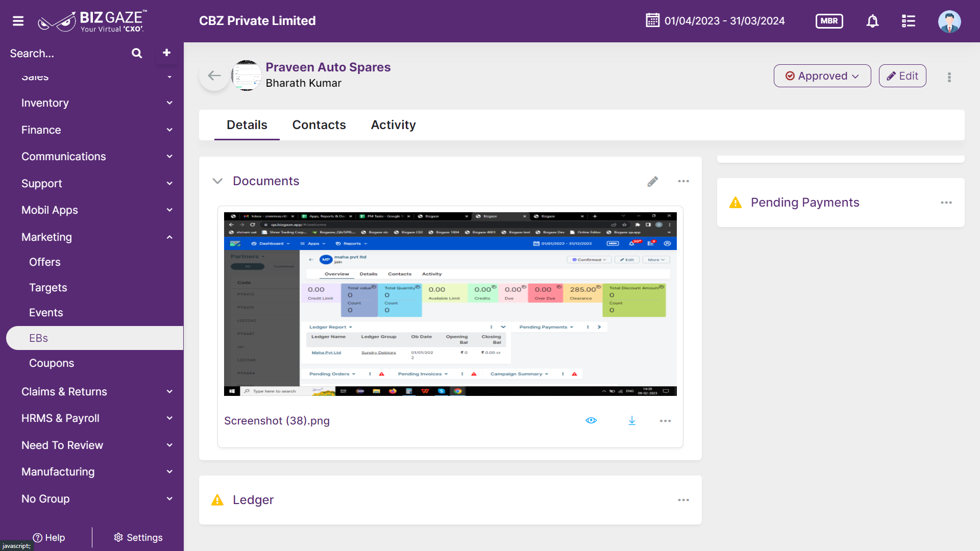Click the Pending Payments heading
This screenshot has height=551, width=980.
coord(805,203)
